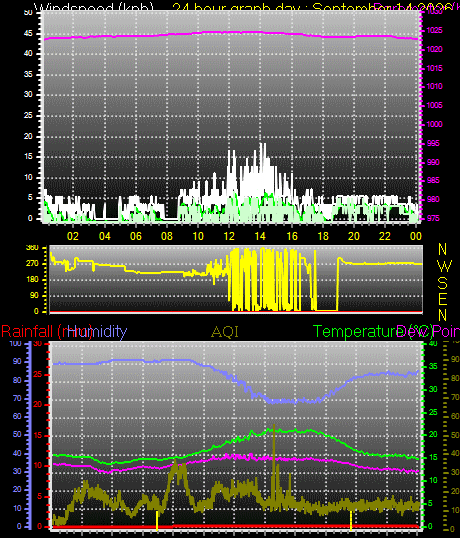The height and width of the screenshot is (538, 460).
Task: Click the 16 hour label on time axis
Action: pyautogui.click(x=292, y=236)
